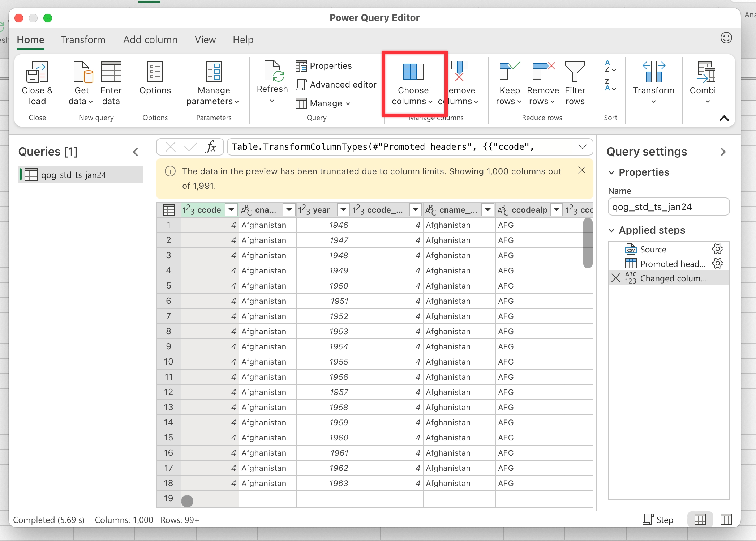The width and height of the screenshot is (756, 541).
Task: Click the smiley feedback icon
Action: (x=726, y=38)
